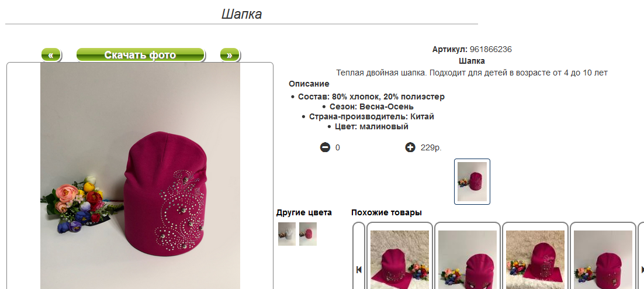Click the Другие цвета label
This screenshot has height=289, width=644.
[x=304, y=212]
